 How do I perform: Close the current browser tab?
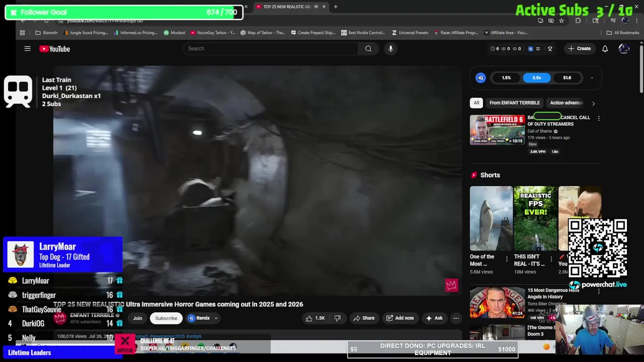pos(324,7)
